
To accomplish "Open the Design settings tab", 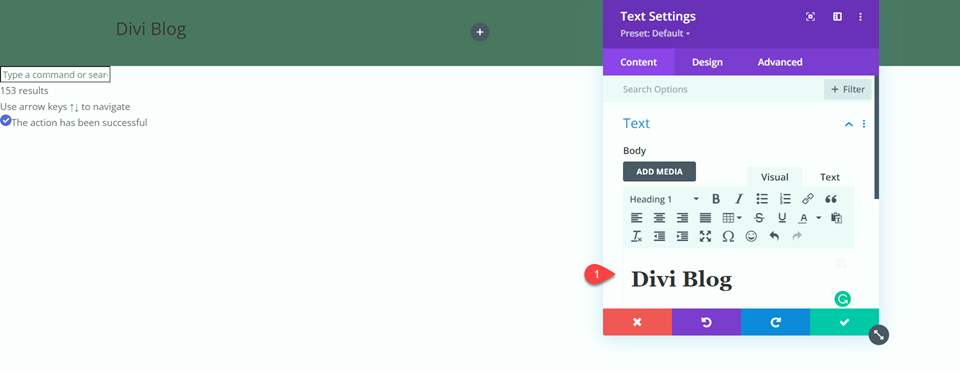I will (x=707, y=62).
